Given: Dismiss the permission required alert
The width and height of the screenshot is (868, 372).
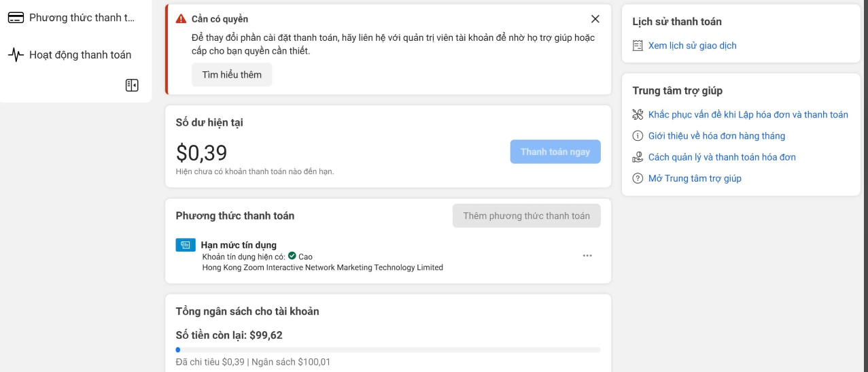Looking at the screenshot, I should pos(595,19).
